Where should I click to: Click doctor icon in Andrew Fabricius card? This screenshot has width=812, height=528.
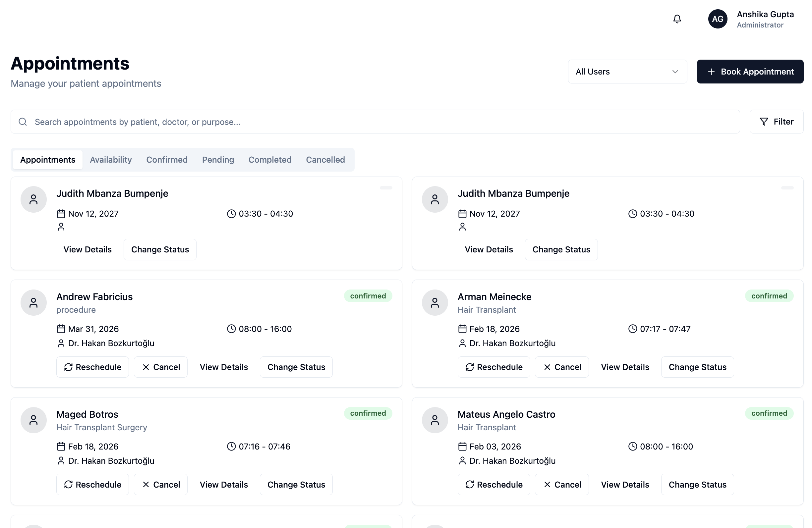[x=61, y=343]
